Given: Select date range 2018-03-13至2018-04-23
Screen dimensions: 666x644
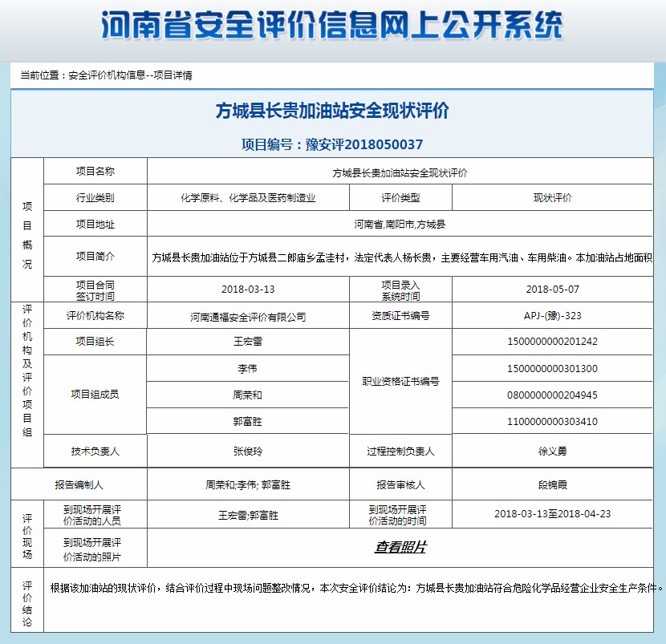Looking at the screenshot, I should point(553,513).
